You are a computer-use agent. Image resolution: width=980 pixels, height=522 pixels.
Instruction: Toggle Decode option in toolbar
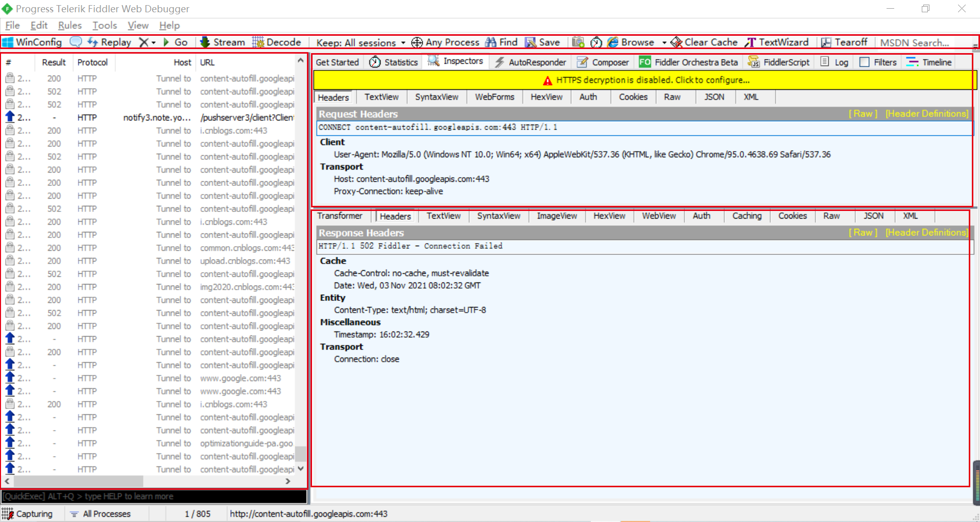click(277, 42)
